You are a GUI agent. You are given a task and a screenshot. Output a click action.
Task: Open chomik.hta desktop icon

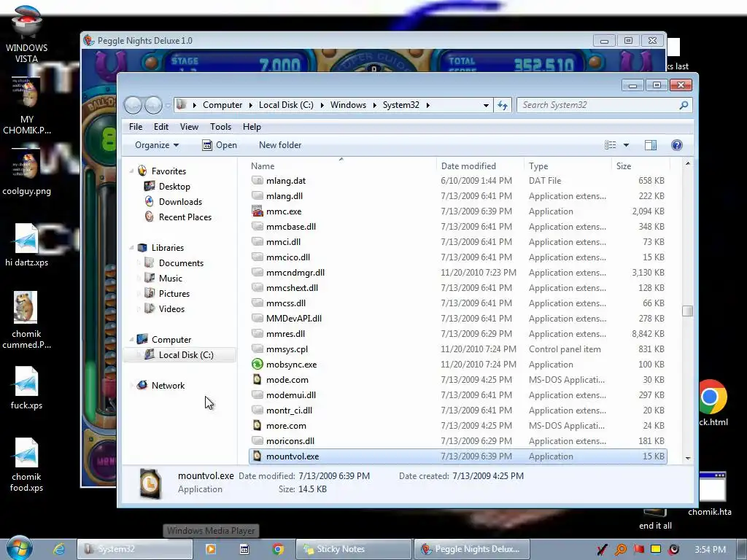tap(710, 494)
